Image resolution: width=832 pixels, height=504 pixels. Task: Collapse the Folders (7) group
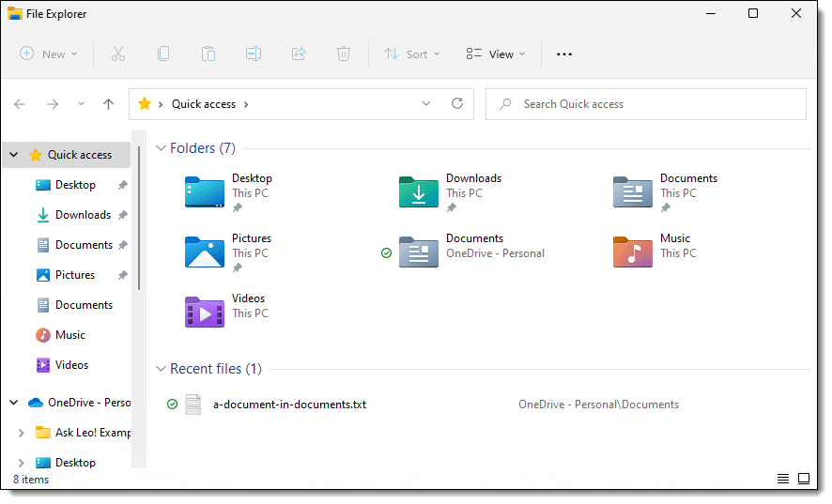[161, 148]
